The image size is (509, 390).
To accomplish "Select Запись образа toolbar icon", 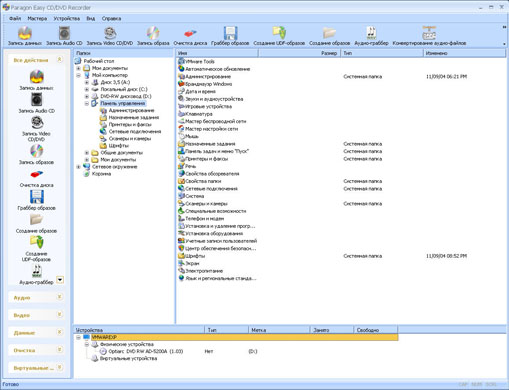I will [x=153, y=36].
